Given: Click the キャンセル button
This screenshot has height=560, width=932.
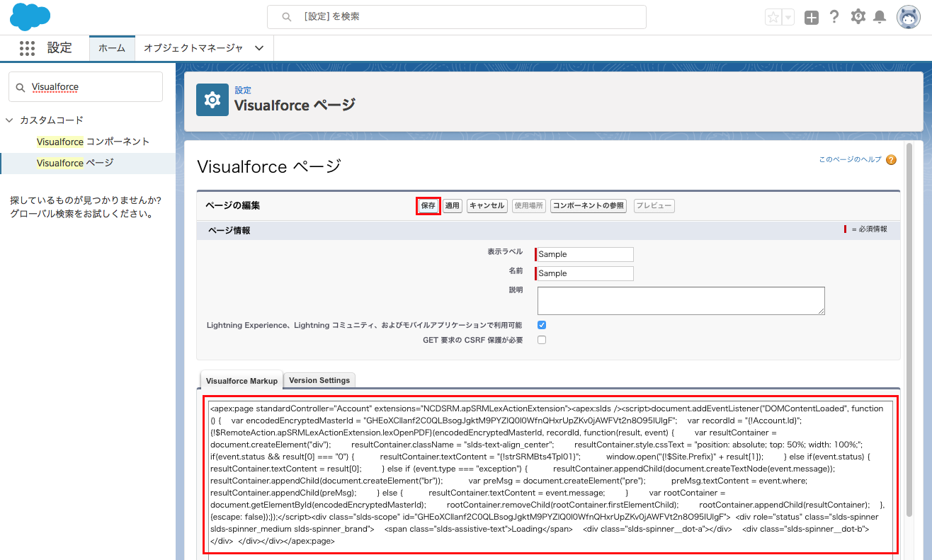Looking at the screenshot, I should 487,206.
